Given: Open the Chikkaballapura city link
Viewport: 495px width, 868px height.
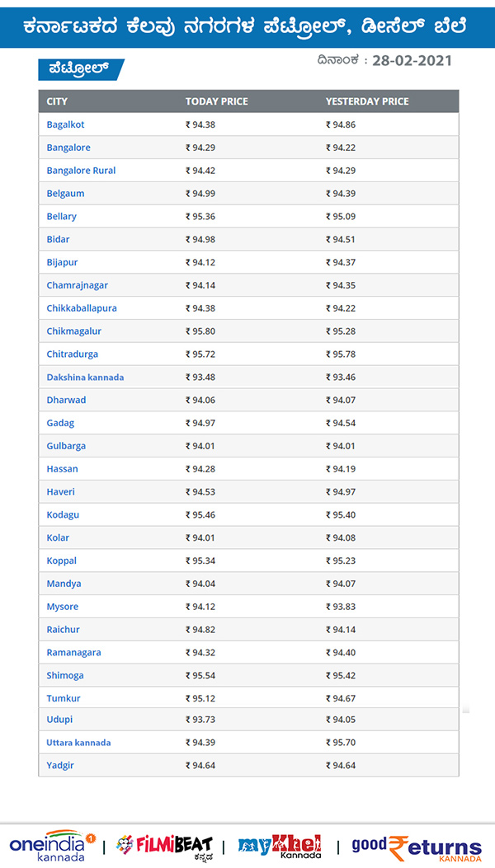Looking at the screenshot, I should tap(82, 308).
